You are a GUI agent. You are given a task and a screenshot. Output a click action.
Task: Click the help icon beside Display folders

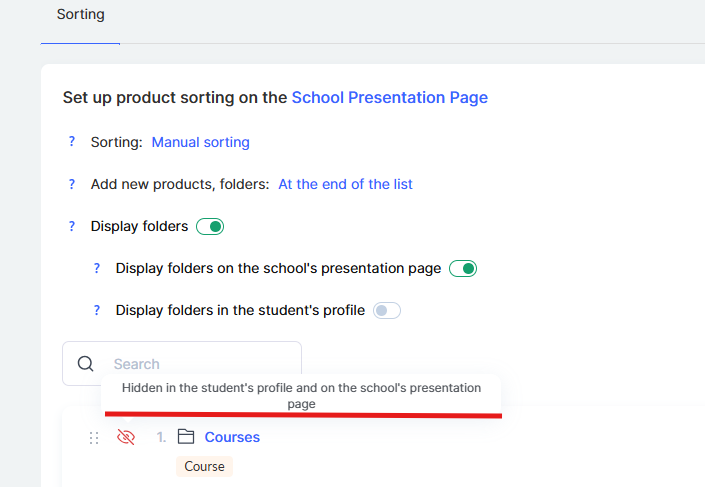click(x=72, y=226)
